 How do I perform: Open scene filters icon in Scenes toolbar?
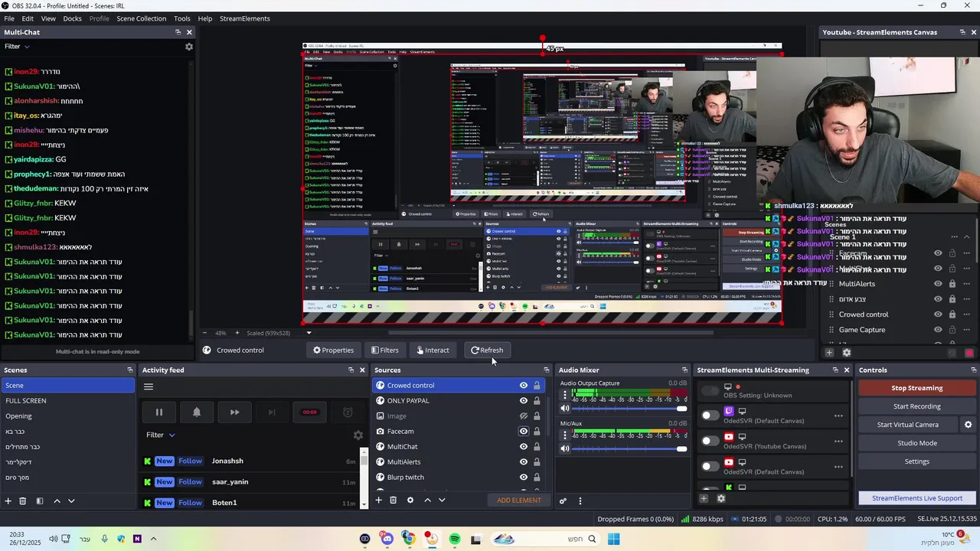(x=39, y=500)
